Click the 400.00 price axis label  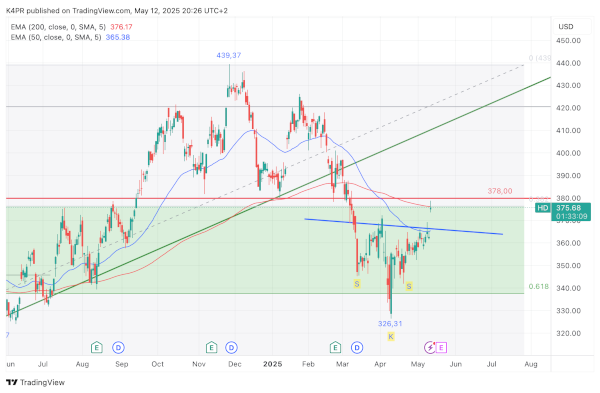coord(568,153)
